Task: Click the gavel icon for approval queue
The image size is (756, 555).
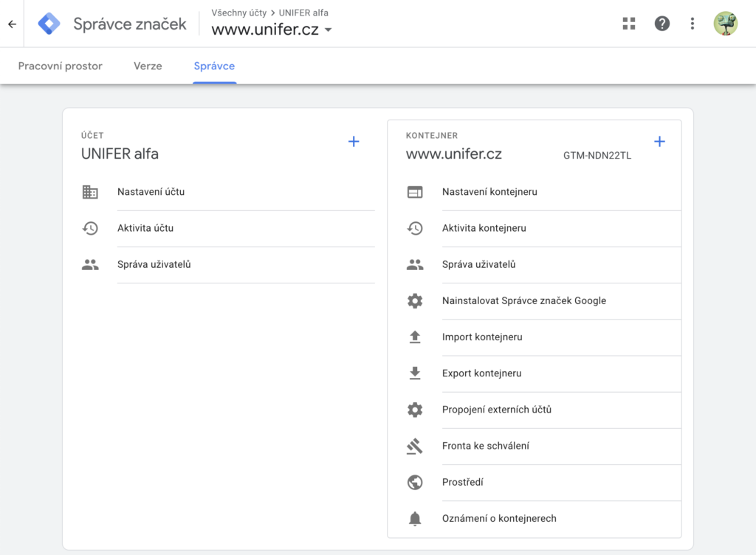Action: (x=415, y=446)
